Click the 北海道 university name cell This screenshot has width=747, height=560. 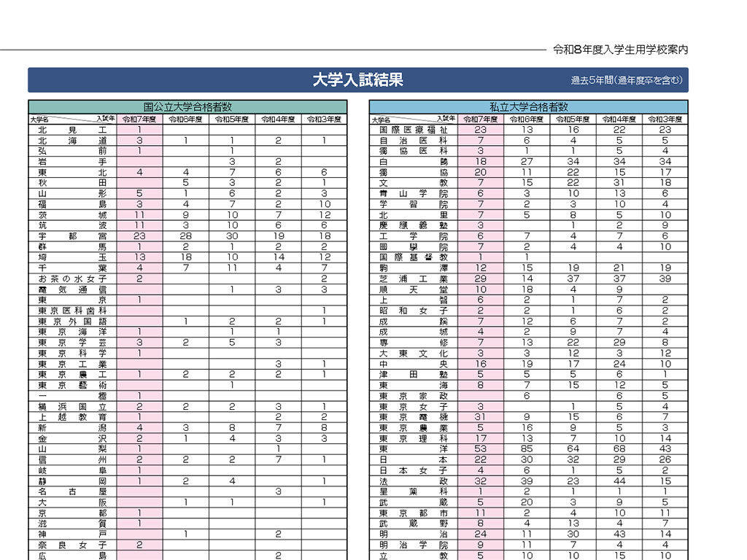(x=72, y=140)
